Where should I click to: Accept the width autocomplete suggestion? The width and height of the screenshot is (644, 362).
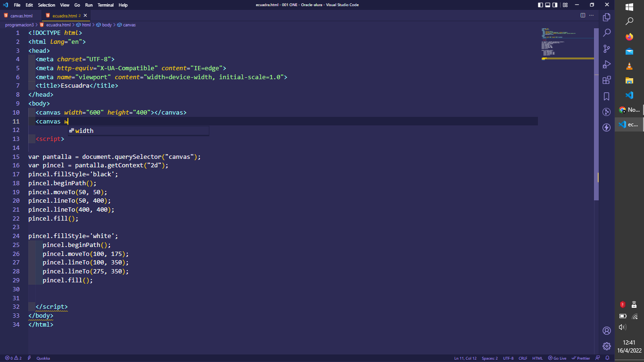click(x=139, y=131)
